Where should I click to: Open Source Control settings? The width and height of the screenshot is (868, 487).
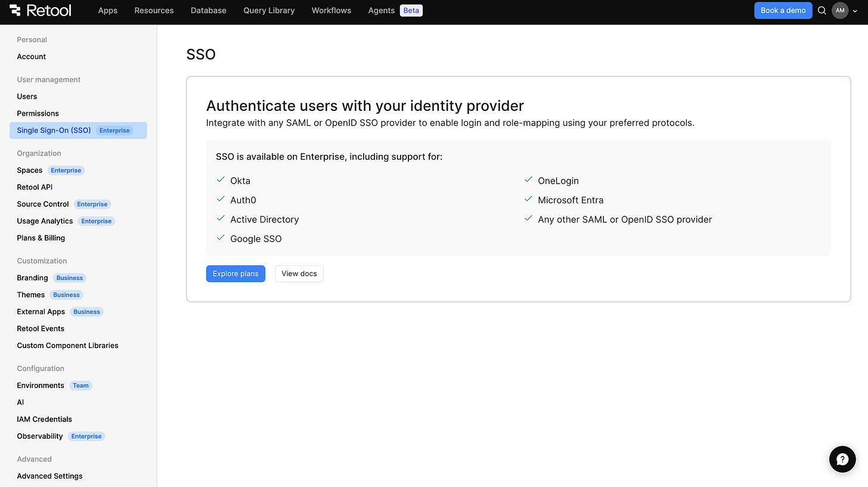tap(43, 204)
